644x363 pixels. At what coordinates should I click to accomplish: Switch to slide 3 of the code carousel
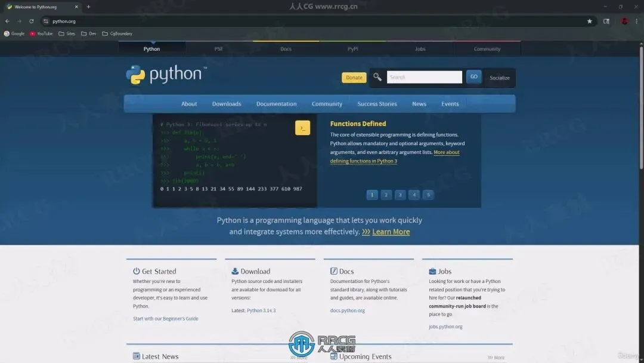tap(400, 195)
